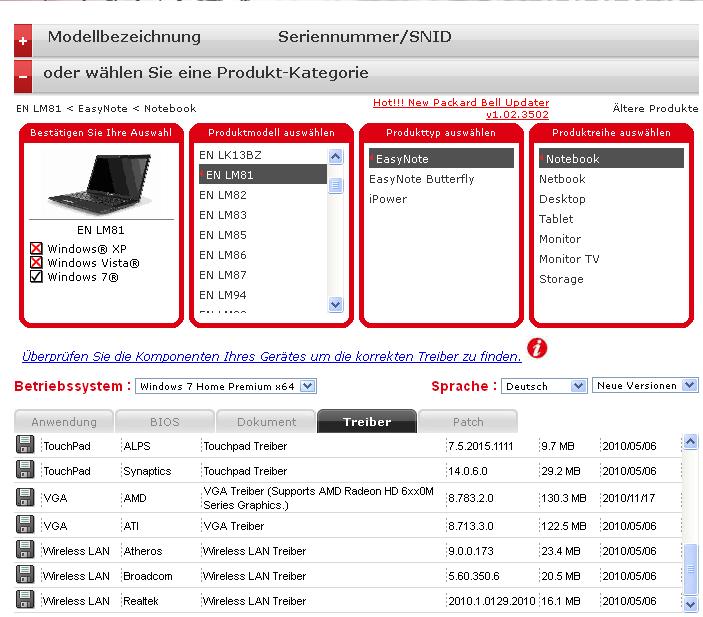703x617 pixels.
Task: Download Synaptics TouchPad driver via disk icon
Action: click(25, 469)
